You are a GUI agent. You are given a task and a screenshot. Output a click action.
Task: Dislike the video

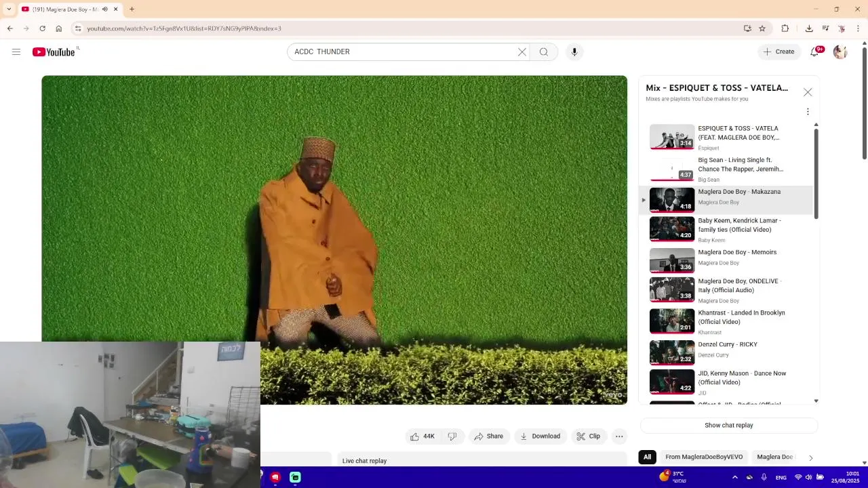452,436
